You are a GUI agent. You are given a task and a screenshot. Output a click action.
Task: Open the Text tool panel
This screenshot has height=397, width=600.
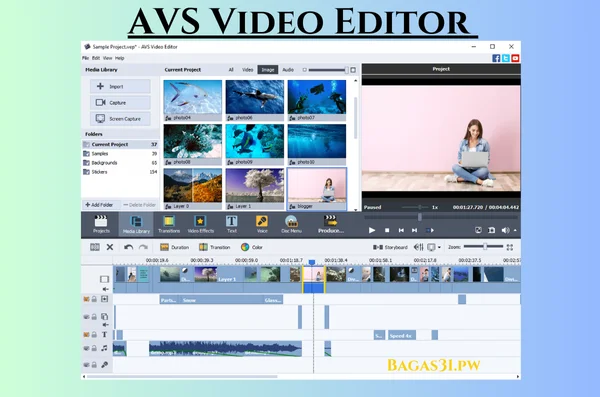click(x=232, y=224)
